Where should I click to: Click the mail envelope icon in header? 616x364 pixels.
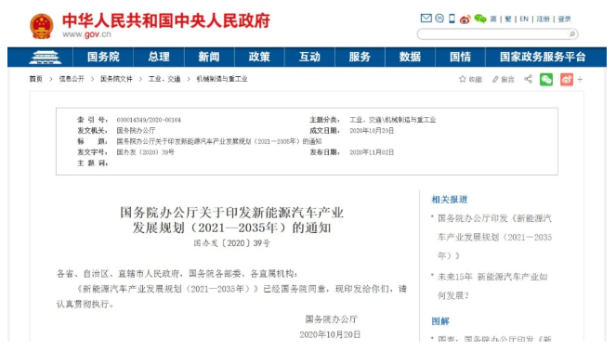click(x=426, y=18)
